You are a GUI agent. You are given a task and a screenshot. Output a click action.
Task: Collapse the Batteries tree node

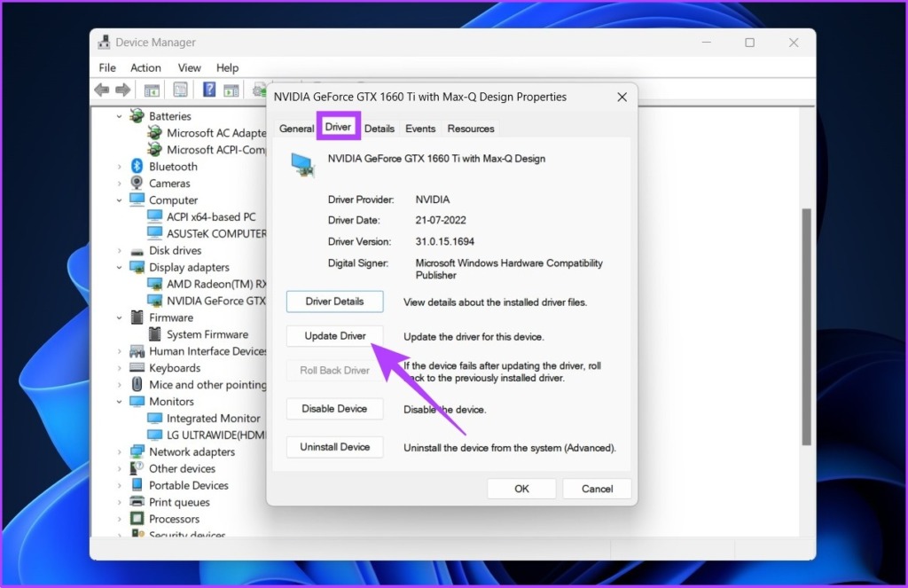(x=120, y=116)
